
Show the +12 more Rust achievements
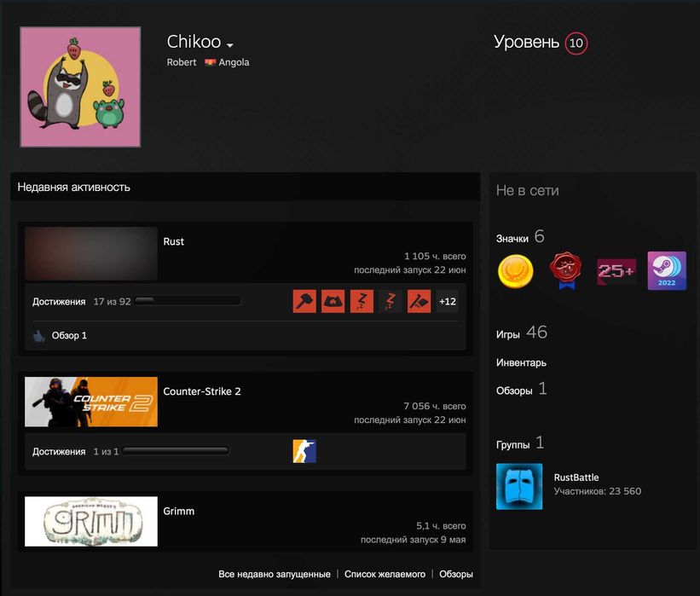(448, 301)
